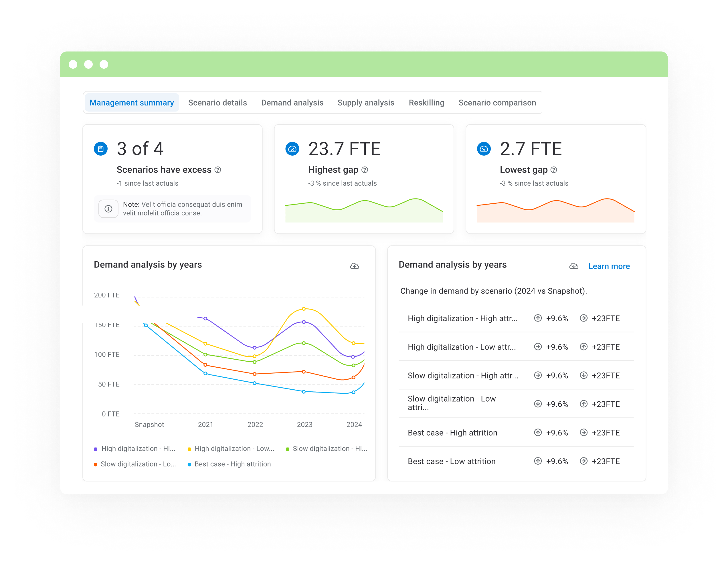Viewport: 728px width, 563px height.
Task: Click the gauge icon beside 2.7 FTE
Action: click(484, 148)
